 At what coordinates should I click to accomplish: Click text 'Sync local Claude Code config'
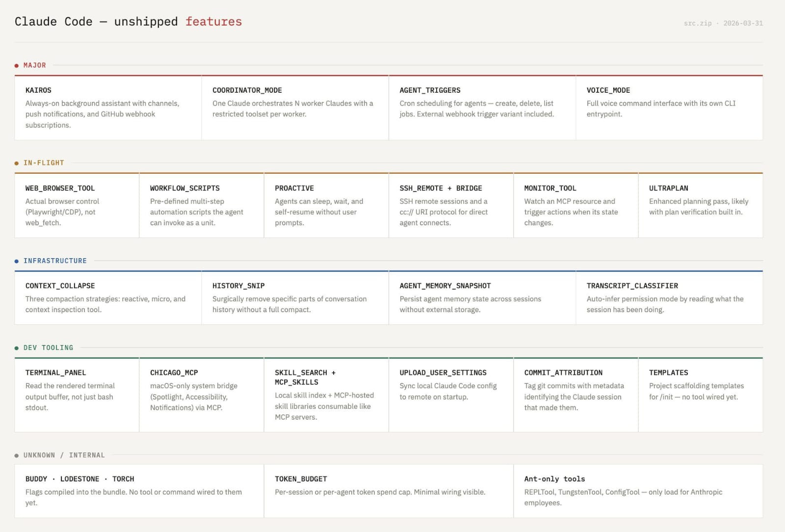(448, 386)
